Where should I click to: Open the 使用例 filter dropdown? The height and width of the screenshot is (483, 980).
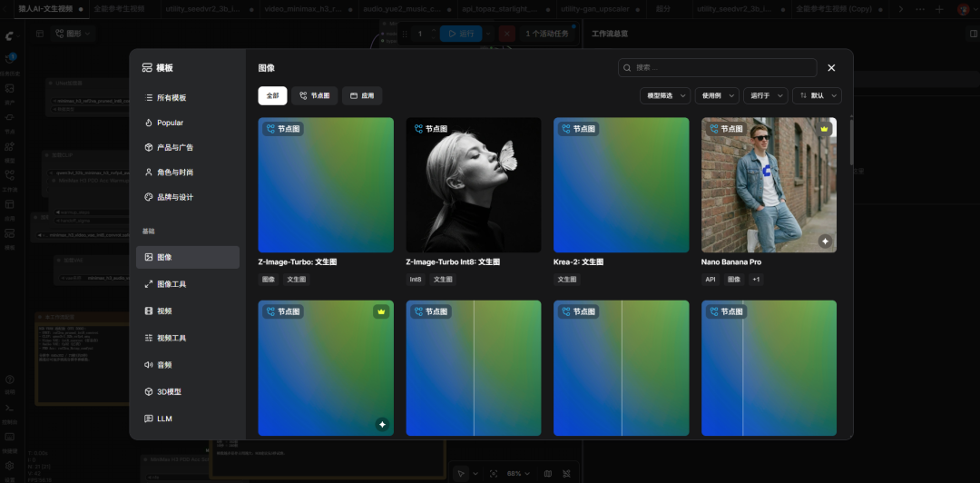pyautogui.click(x=717, y=95)
